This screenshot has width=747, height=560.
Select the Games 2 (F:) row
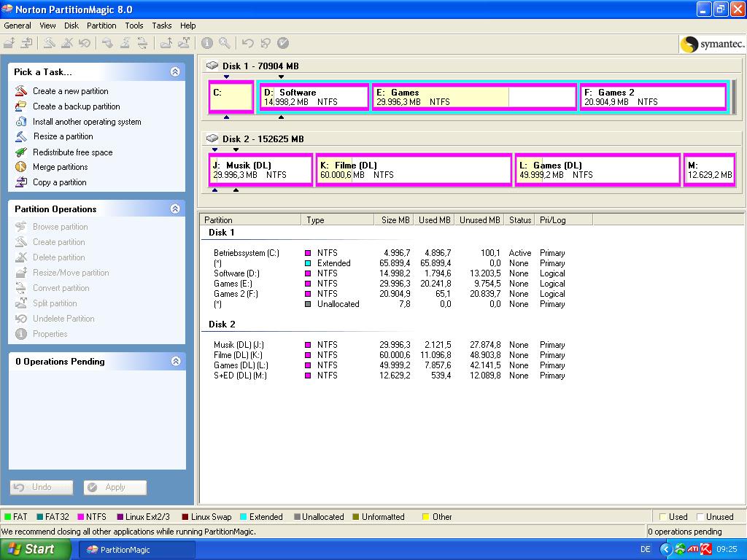pyautogui.click(x=390, y=294)
